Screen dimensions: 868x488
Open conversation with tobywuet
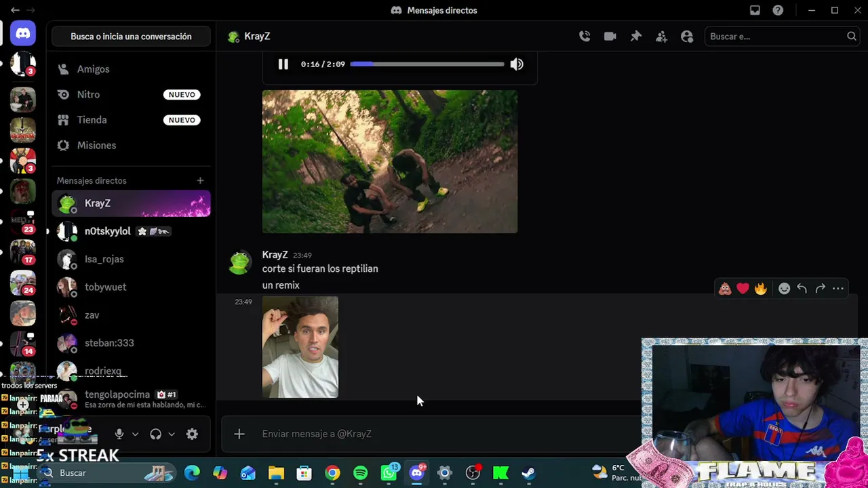click(131, 287)
